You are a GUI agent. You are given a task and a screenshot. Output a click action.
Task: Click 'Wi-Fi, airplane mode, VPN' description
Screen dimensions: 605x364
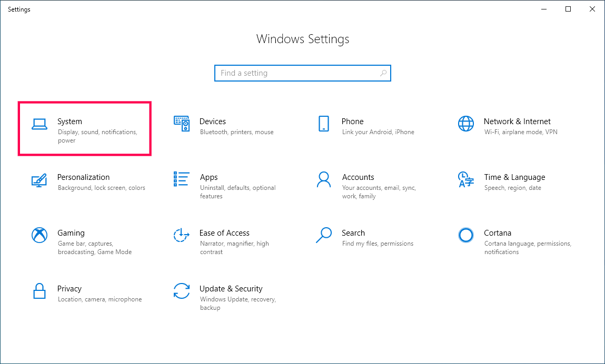(x=521, y=132)
